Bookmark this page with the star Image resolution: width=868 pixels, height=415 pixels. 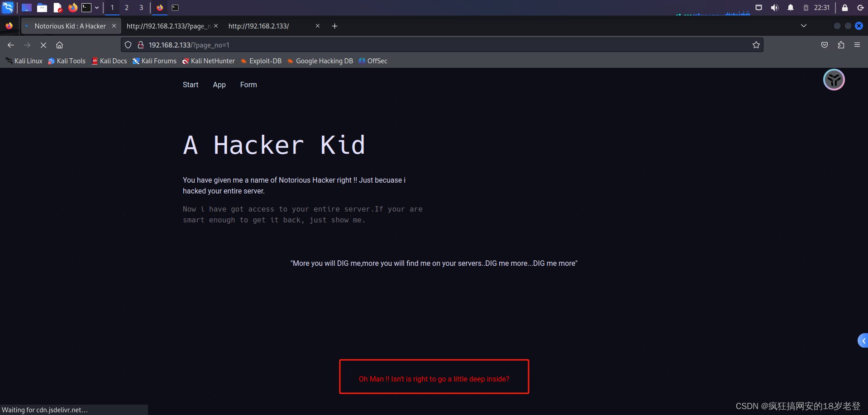(x=756, y=45)
